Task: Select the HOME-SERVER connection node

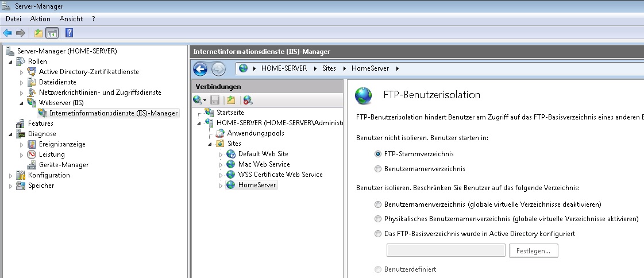Action: click(x=279, y=122)
